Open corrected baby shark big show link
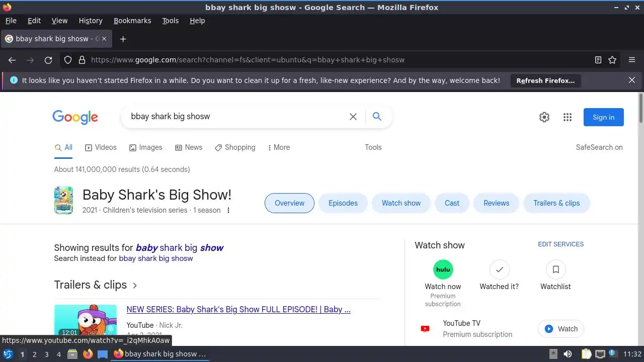The width and height of the screenshot is (644, 362). [180, 247]
